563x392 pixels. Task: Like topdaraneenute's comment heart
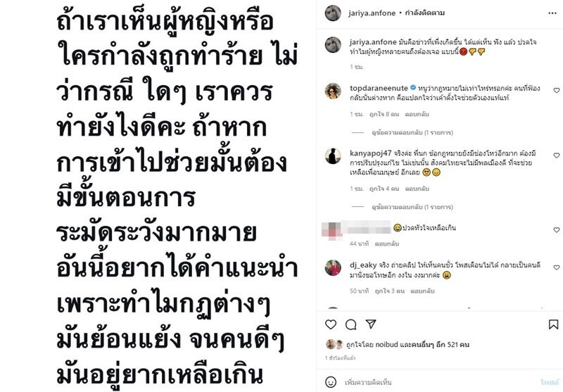pyautogui.click(x=557, y=91)
